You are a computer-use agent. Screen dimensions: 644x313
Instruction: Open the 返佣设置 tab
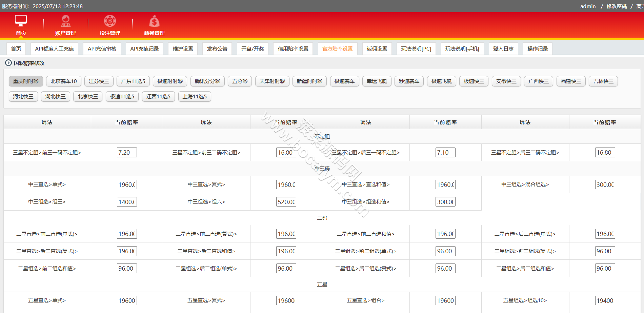tap(377, 48)
